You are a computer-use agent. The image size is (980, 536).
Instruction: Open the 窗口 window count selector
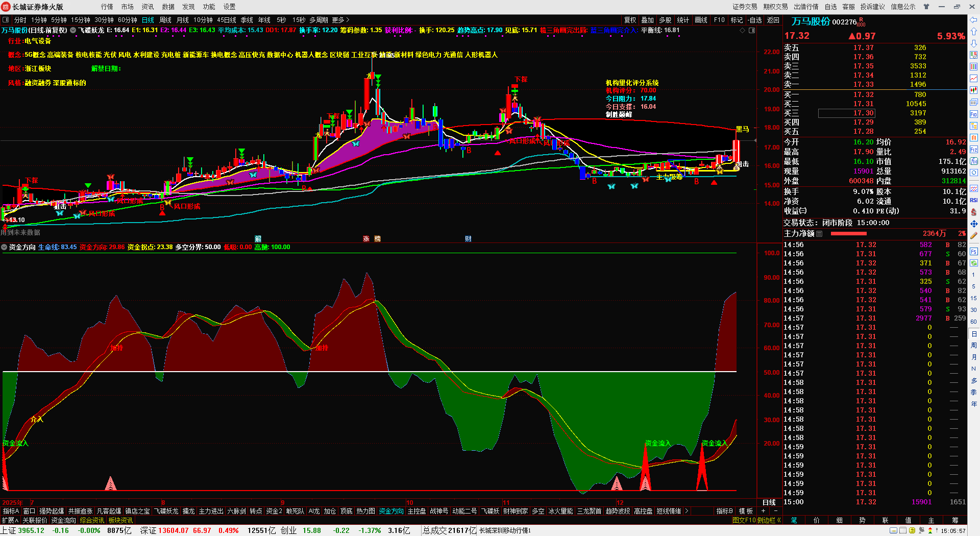pyautogui.click(x=29, y=511)
